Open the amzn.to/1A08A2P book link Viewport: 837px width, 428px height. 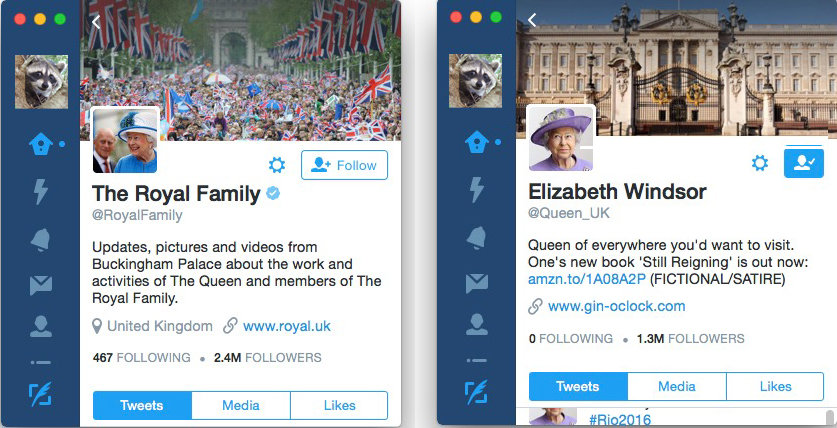(x=587, y=279)
